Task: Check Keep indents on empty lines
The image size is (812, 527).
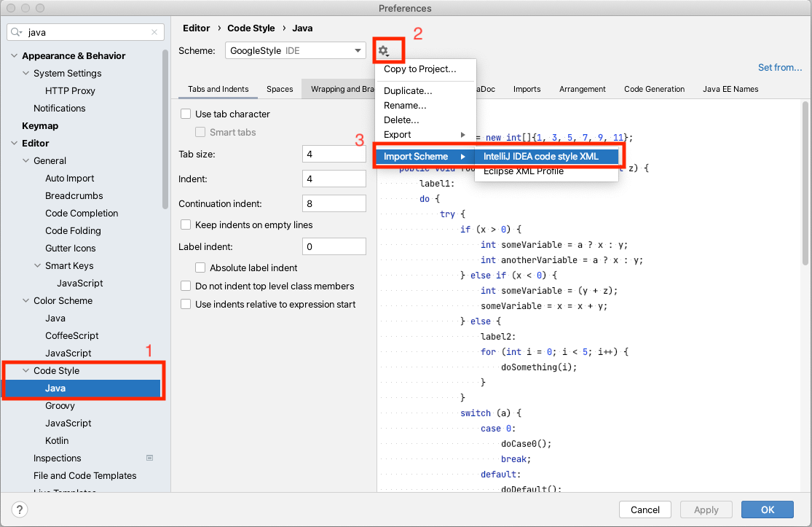Action: 186,225
